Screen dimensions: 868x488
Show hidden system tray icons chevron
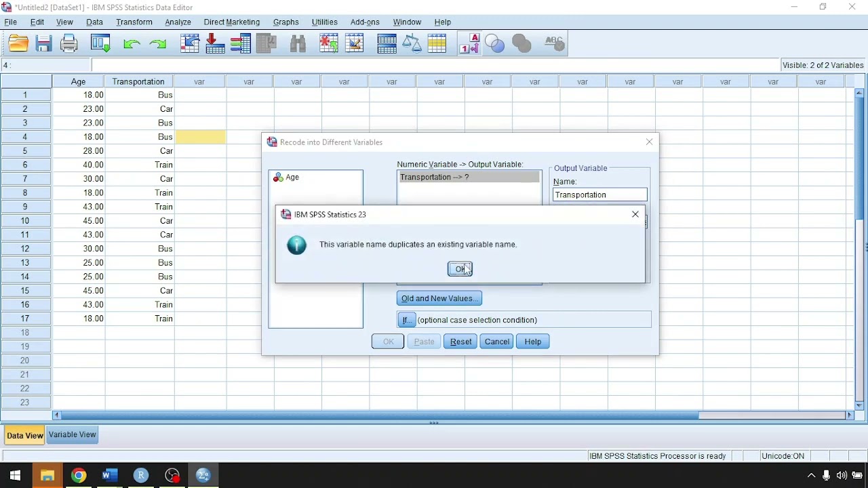point(811,476)
